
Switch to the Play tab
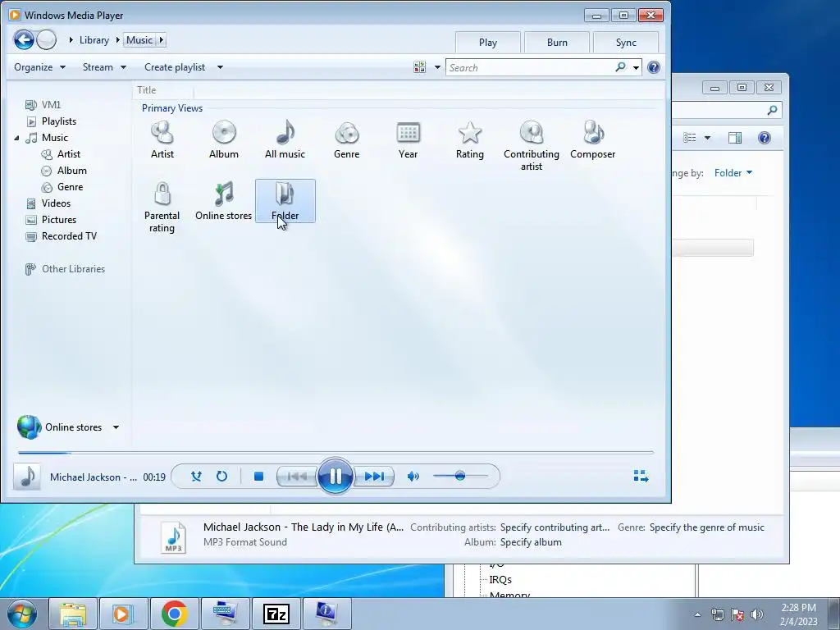click(x=488, y=43)
